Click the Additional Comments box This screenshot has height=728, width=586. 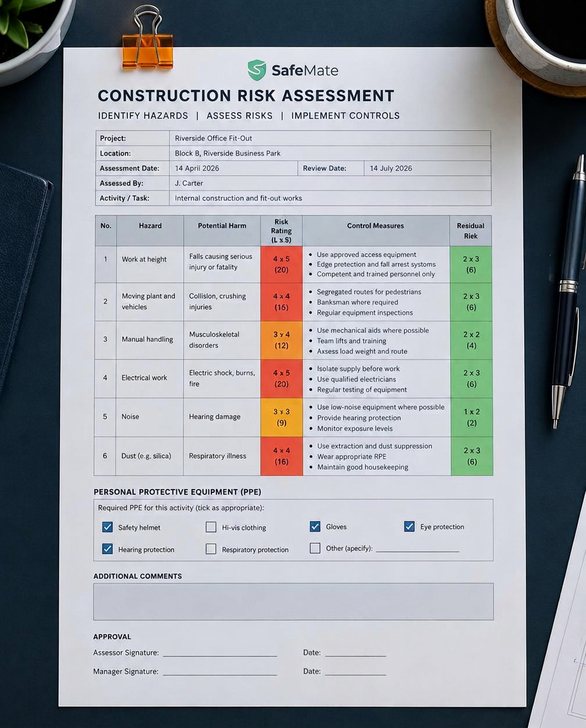(x=293, y=601)
